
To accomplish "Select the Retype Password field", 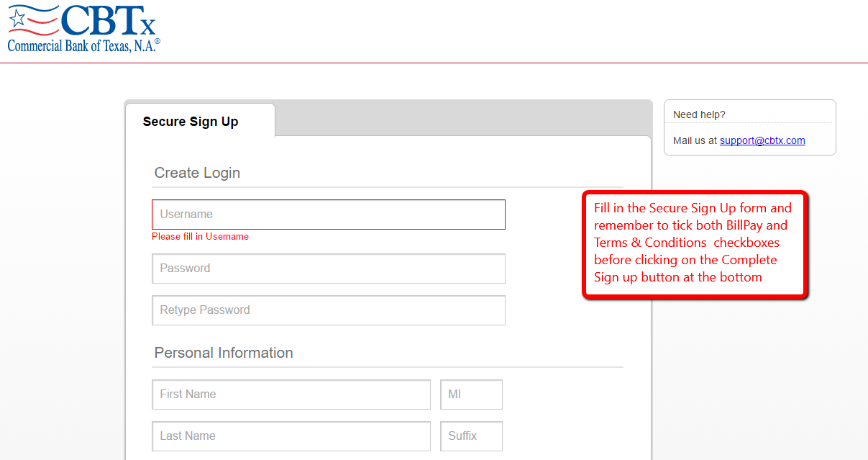I will click(x=328, y=310).
